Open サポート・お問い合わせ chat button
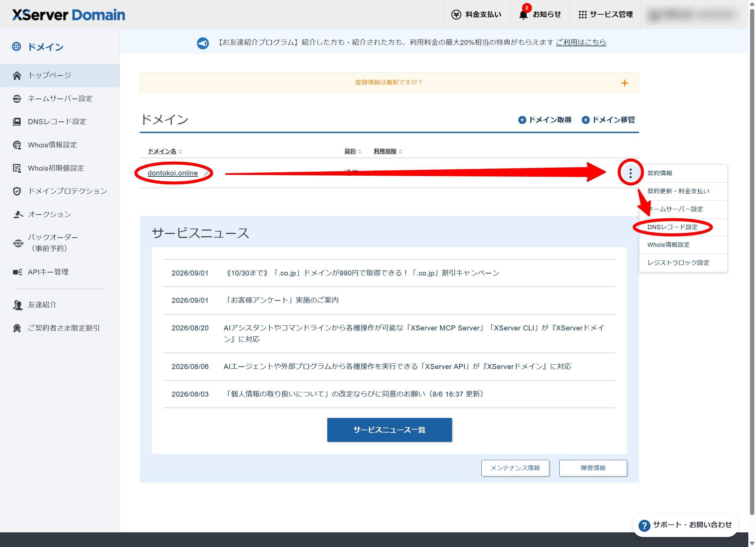The height and width of the screenshot is (547, 756). click(685, 525)
